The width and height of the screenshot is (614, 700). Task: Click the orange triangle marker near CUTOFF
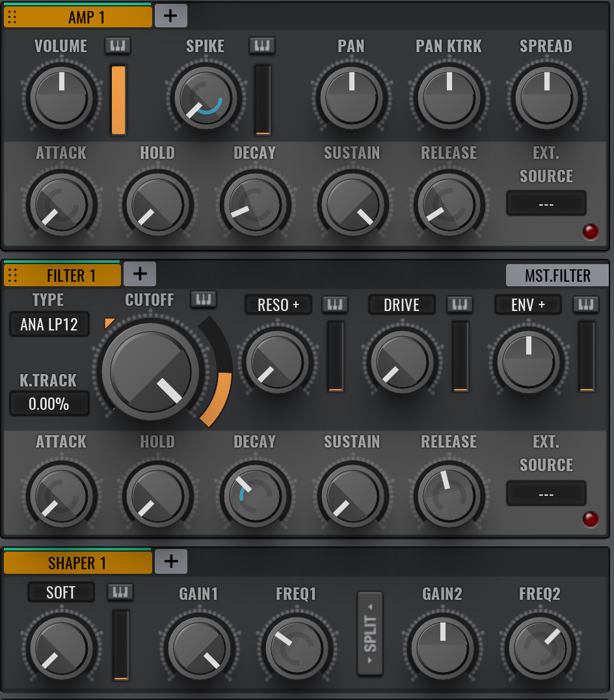click(109, 323)
